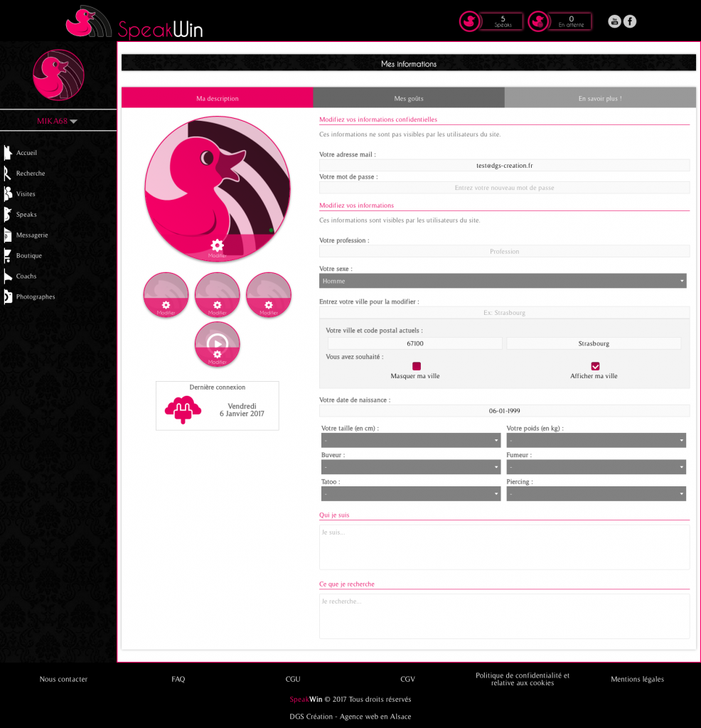Viewport: 701px width, 728px height.
Task: Open the Speaks counter duck icon
Action: click(470, 21)
